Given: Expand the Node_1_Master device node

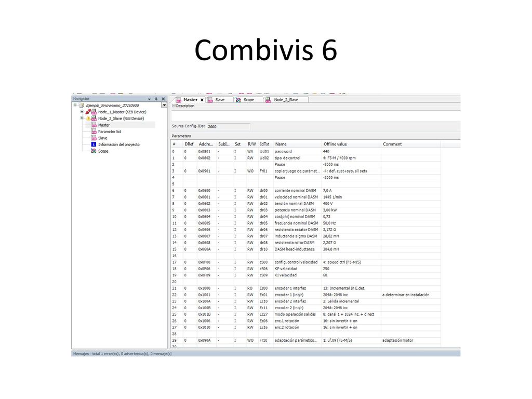Looking at the screenshot, I should [x=82, y=112].
